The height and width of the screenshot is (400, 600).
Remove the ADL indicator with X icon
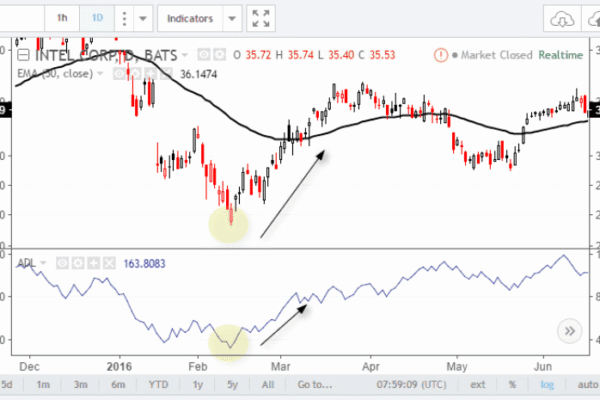point(109,263)
